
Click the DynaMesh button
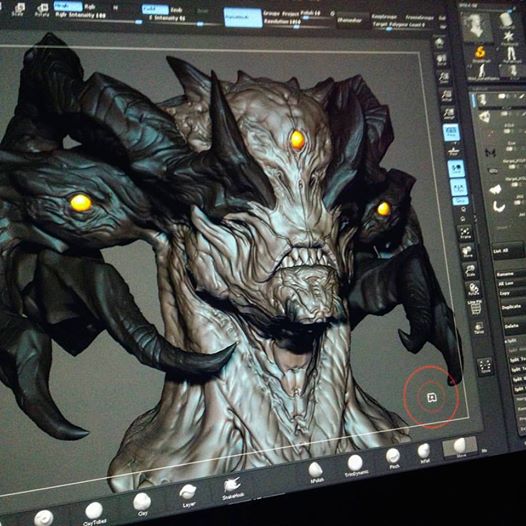pos(243,17)
